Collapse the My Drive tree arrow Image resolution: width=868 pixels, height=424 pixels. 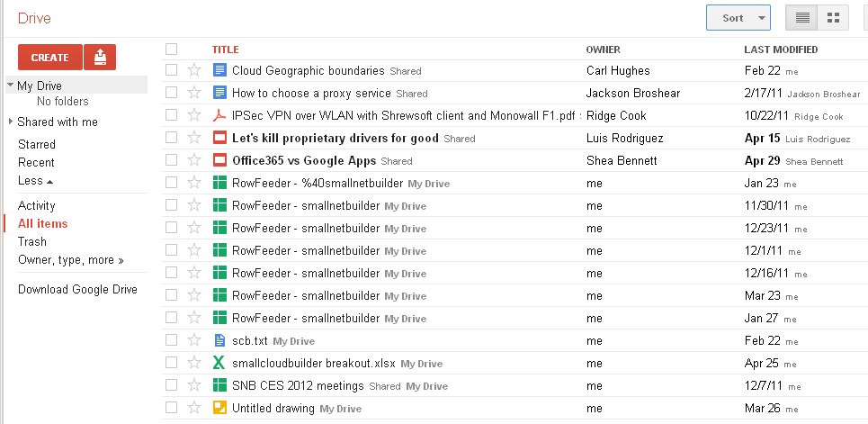coord(10,85)
